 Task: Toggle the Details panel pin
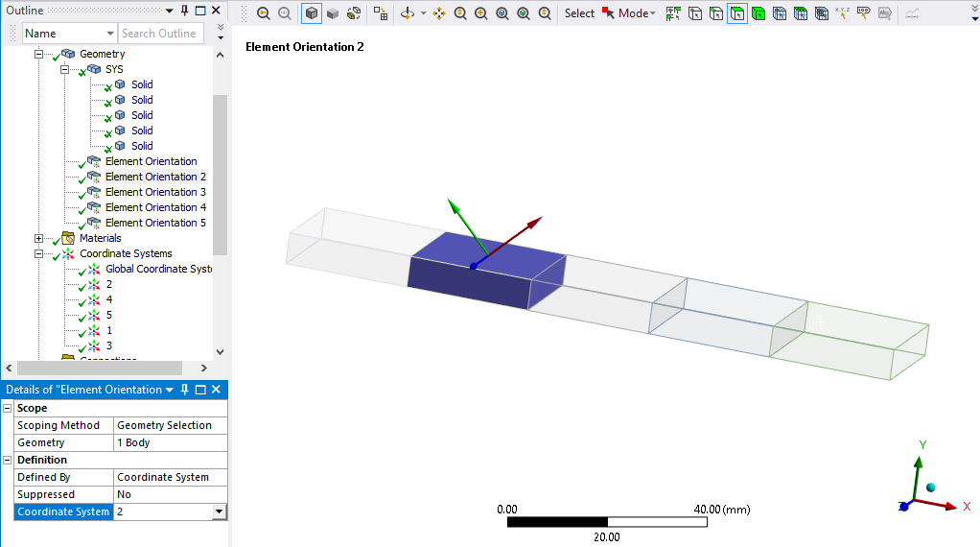(x=185, y=390)
